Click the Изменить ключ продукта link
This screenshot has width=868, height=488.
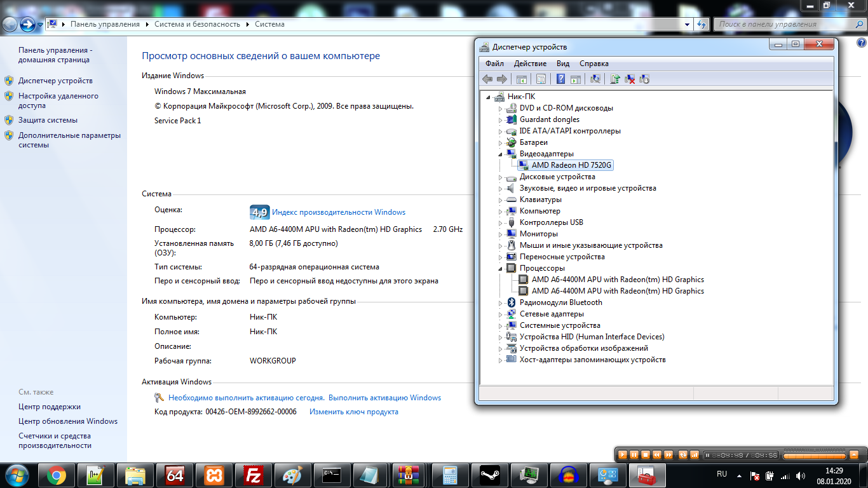(x=353, y=412)
